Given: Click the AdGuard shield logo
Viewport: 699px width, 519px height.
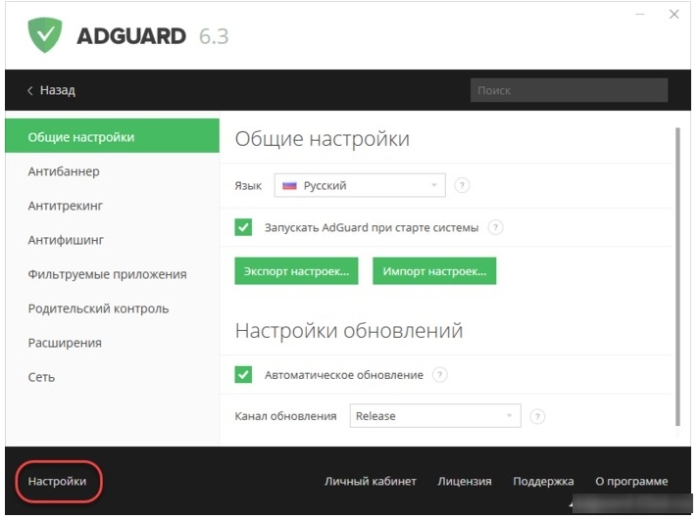Looking at the screenshot, I should point(45,35).
